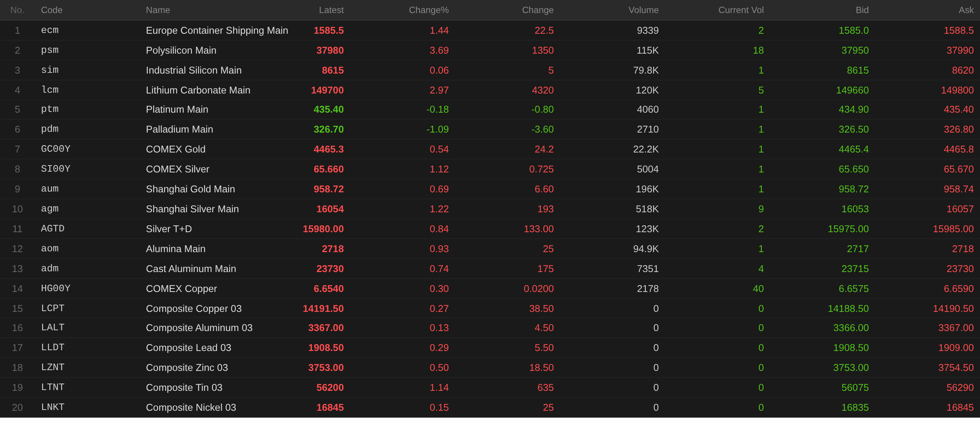
Task: Click the ask price 1588.5
Action: (x=959, y=30)
